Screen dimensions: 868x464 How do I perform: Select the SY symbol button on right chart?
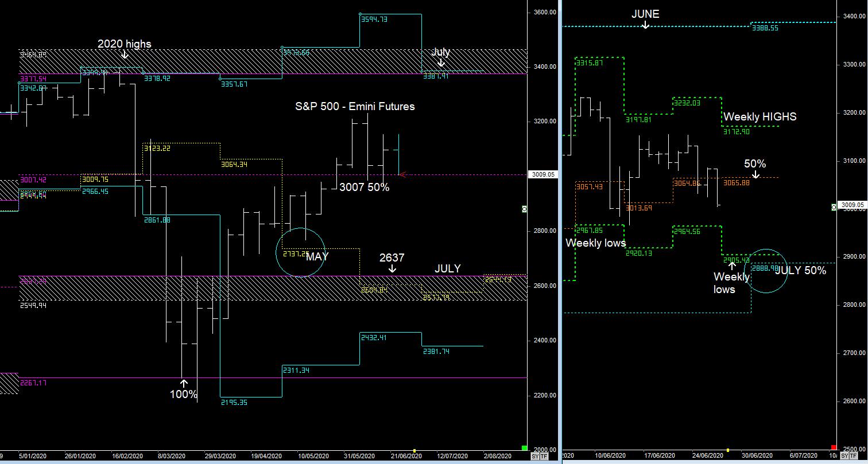844,455
